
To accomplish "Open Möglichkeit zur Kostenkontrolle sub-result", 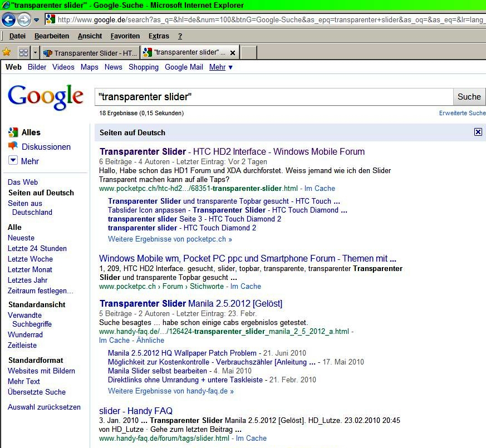I will [x=212, y=362].
